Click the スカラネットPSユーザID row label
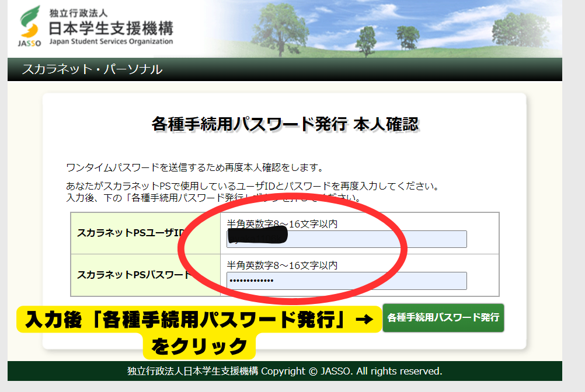The height and width of the screenshot is (392, 585). pos(131,233)
